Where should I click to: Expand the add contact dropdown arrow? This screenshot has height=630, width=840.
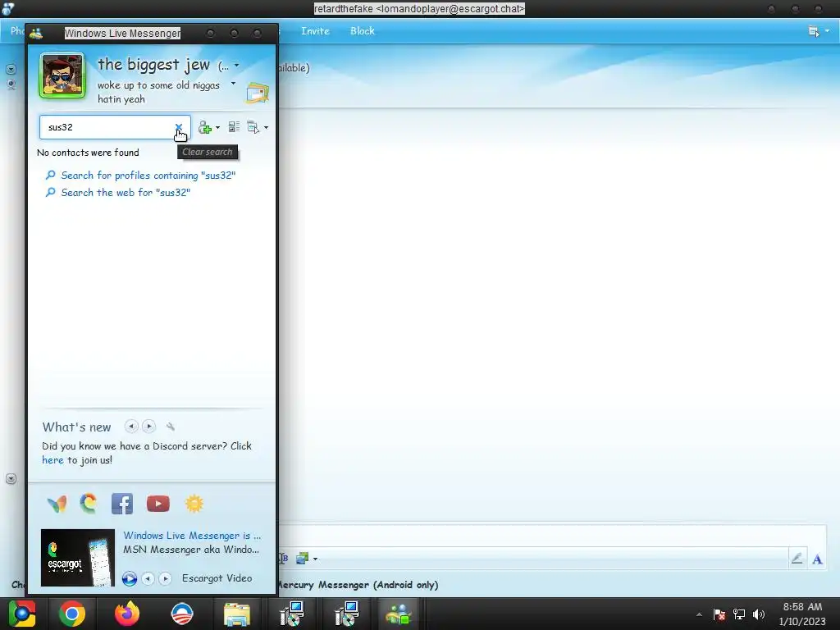click(x=217, y=128)
